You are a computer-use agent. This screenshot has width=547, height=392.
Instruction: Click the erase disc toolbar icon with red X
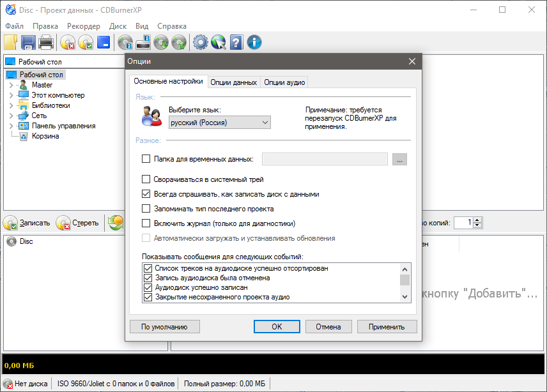point(68,43)
